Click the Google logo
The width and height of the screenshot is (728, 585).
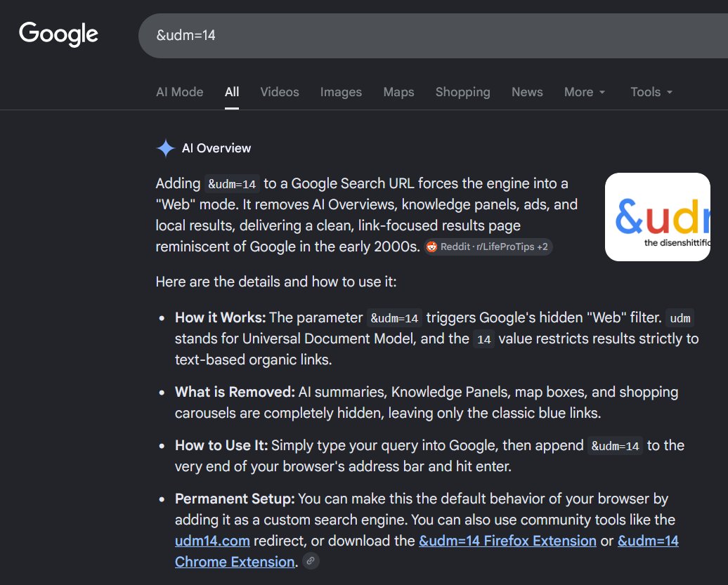click(58, 34)
